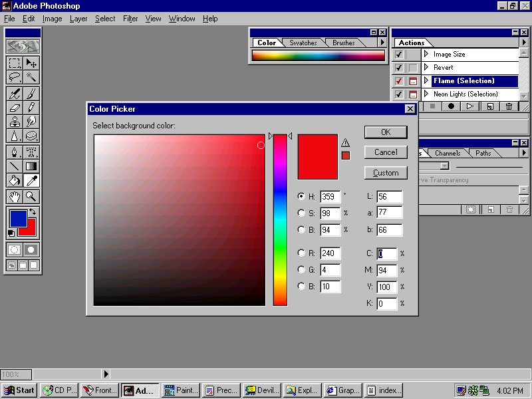Select the Type tool
Image resolution: width=532 pixels, height=399 pixels.
tap(31, 152)
